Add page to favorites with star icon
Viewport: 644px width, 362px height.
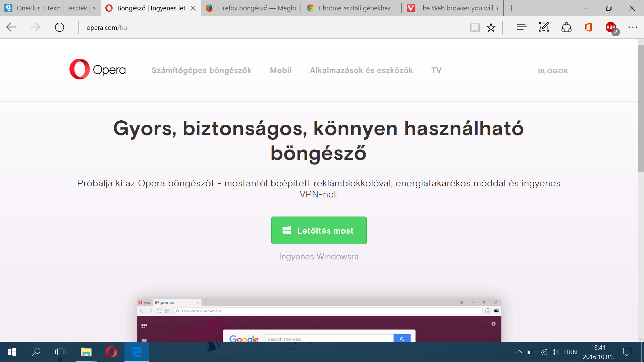pos(491,27)
